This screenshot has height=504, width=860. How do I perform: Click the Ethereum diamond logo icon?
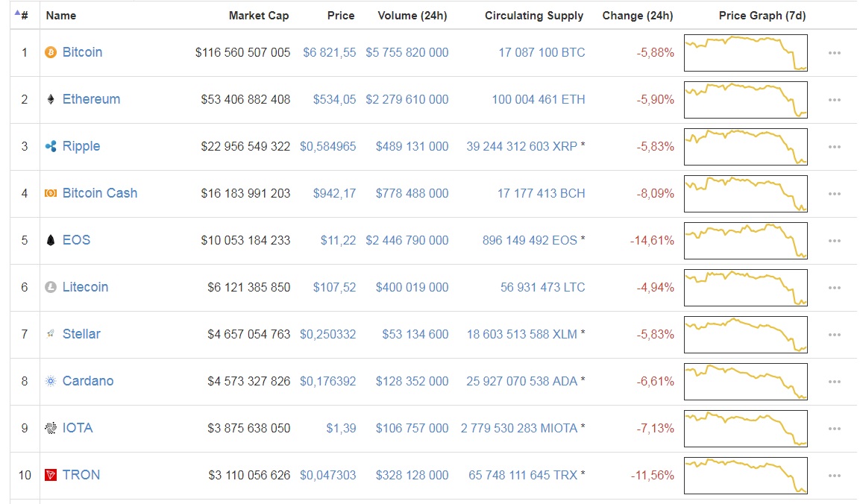pos(51,99)
